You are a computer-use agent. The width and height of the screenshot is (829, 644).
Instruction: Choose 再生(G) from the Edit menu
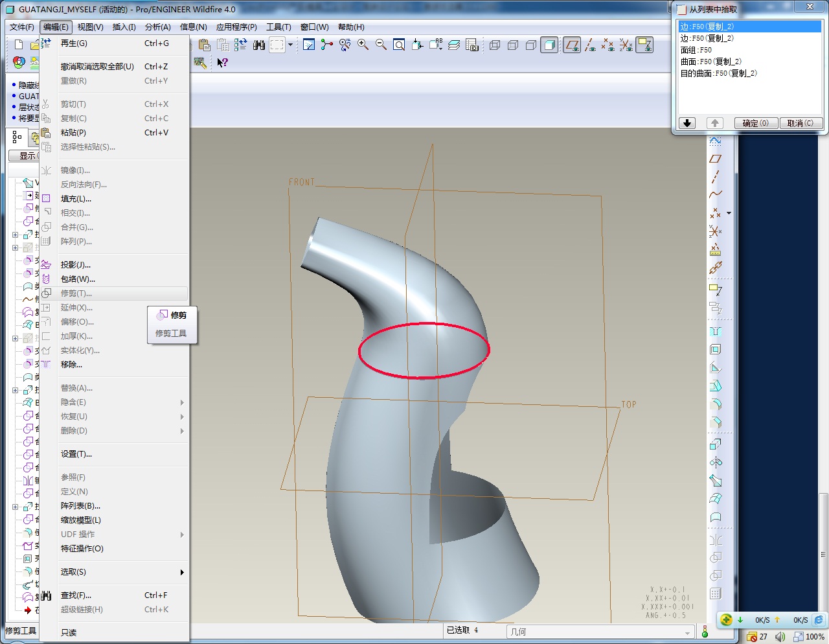[x=114, y=43]
